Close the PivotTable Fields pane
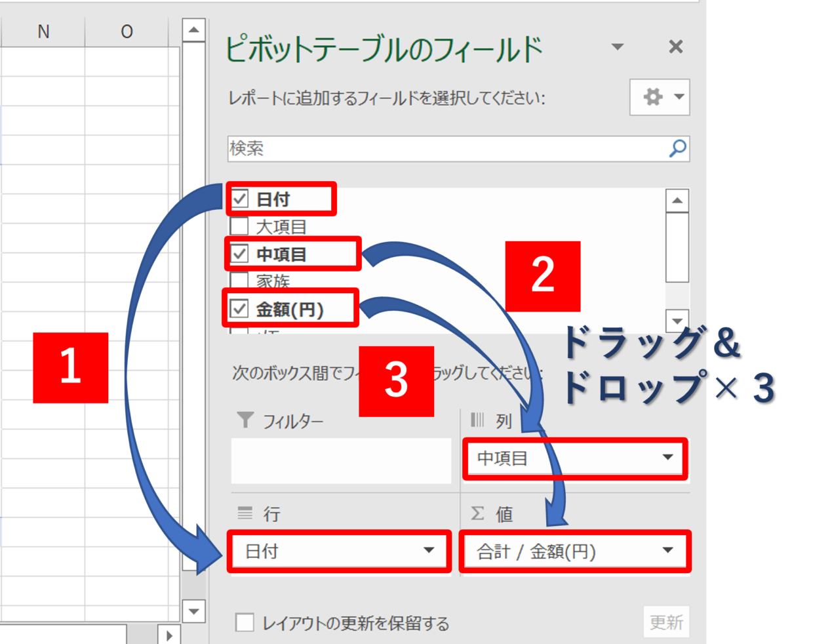The width and height of the screenshot is (813, 644). tap(675, 47)
